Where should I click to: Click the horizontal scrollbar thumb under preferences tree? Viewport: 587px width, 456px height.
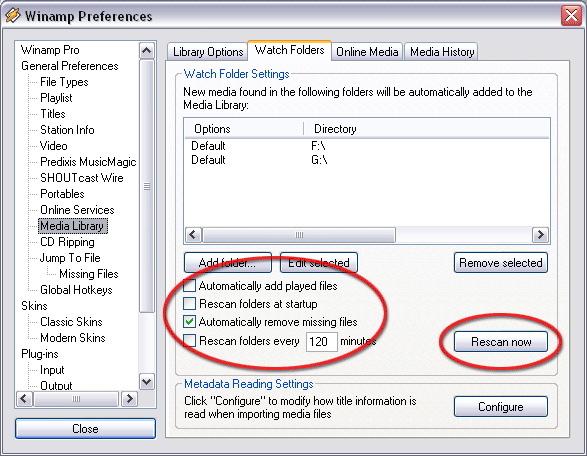pos(76,399)
